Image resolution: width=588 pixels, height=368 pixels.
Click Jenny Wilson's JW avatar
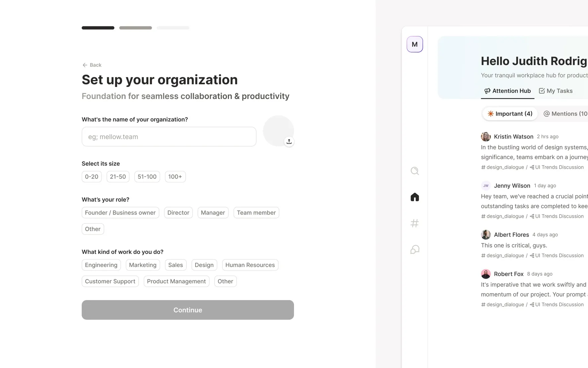pyautogui.click(x=486, y=186)
